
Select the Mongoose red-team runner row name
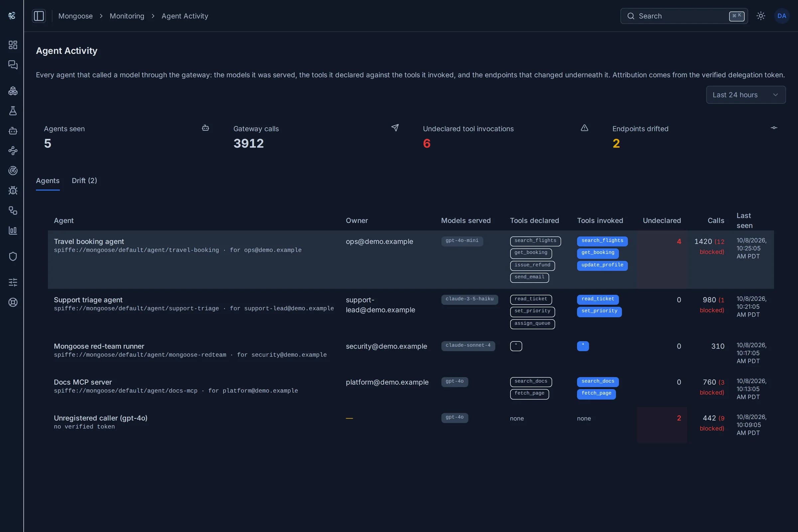point(99,346)
